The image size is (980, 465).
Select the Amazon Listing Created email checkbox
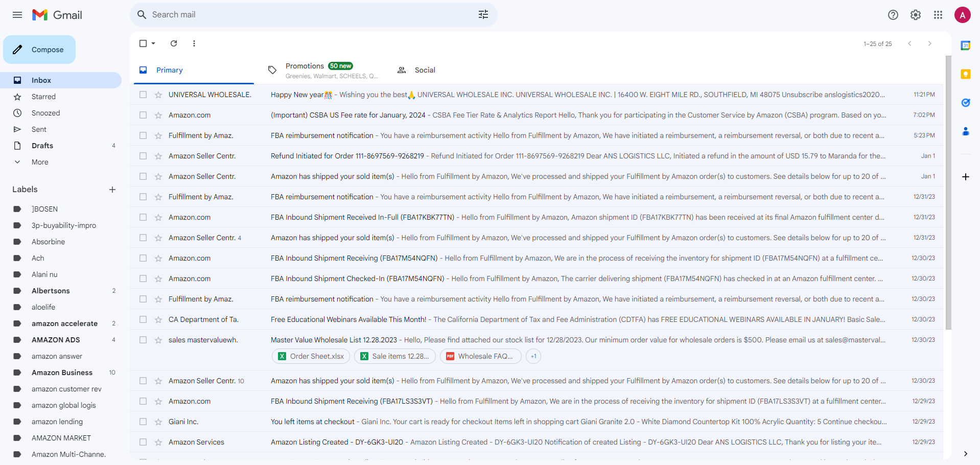click(x=143, y=442)
